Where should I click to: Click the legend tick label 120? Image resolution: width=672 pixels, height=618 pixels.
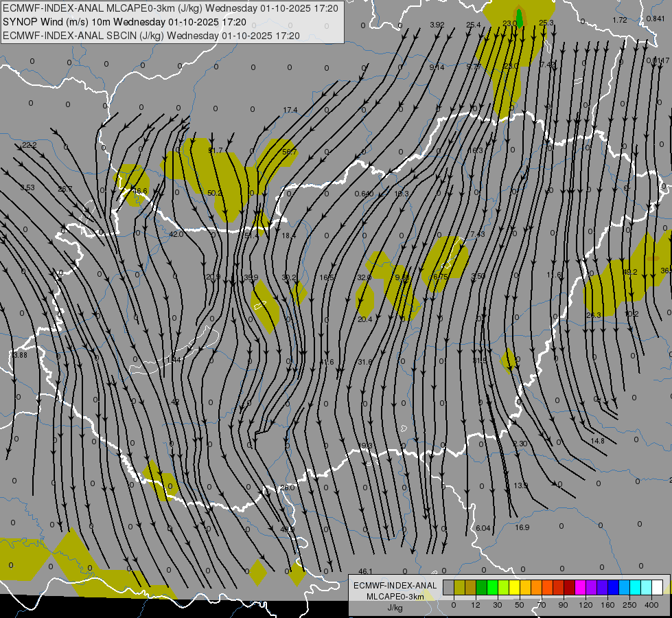[x=586, y=605]
